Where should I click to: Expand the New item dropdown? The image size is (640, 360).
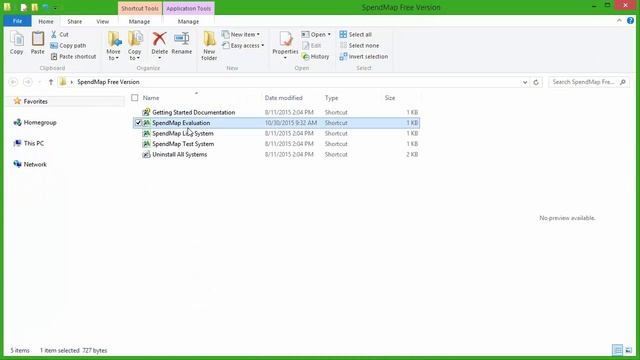(241, 35)
